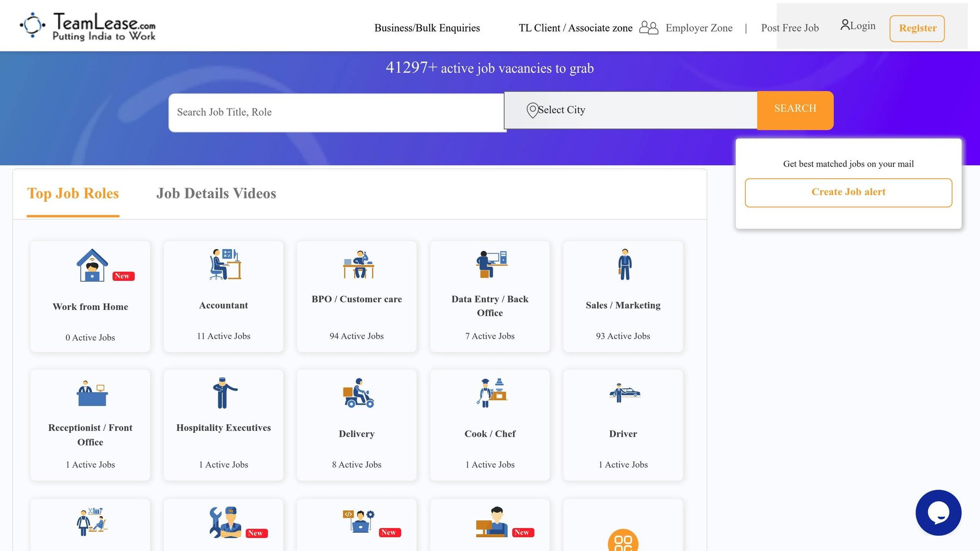Open the Select City dropdown
980x551 pixels.
630,110
